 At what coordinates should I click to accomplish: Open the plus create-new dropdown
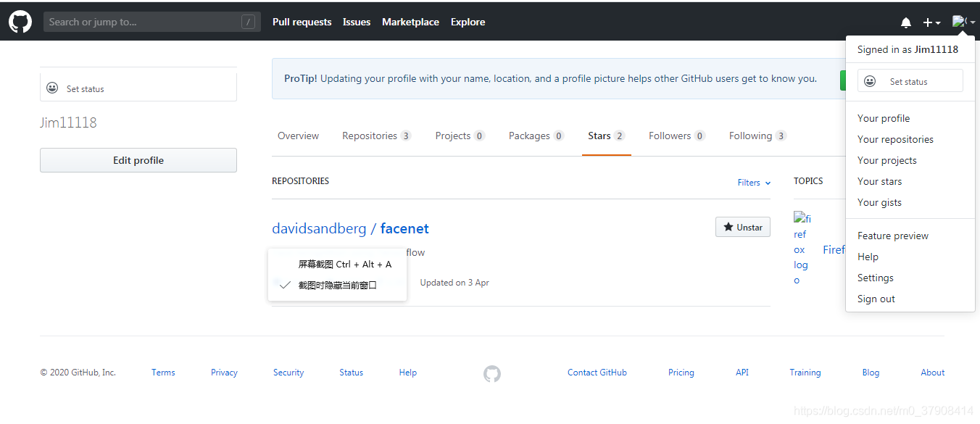(931, 22)
